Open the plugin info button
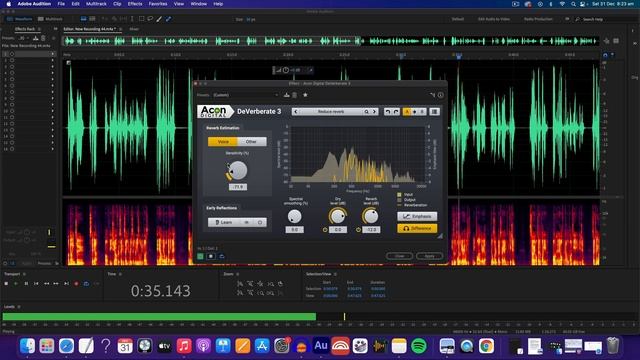640x360 pixels. click(x=440, y=95)
